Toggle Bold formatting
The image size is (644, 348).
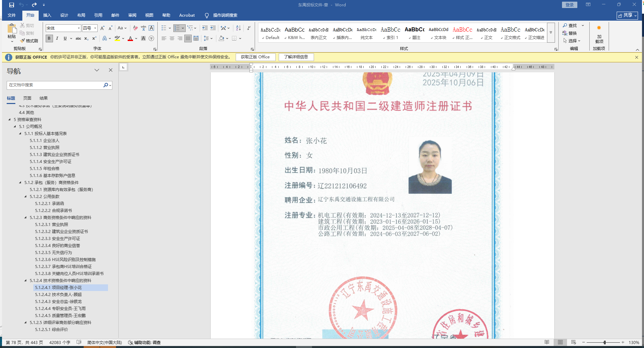49,38
